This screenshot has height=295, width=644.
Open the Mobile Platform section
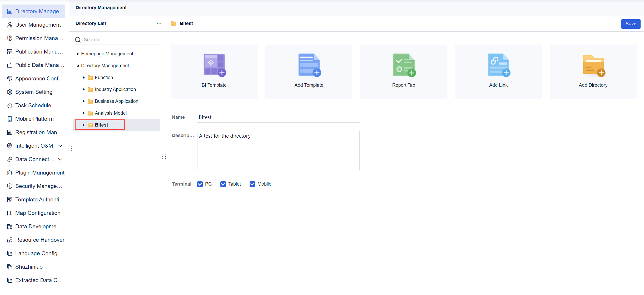point(34,119)
